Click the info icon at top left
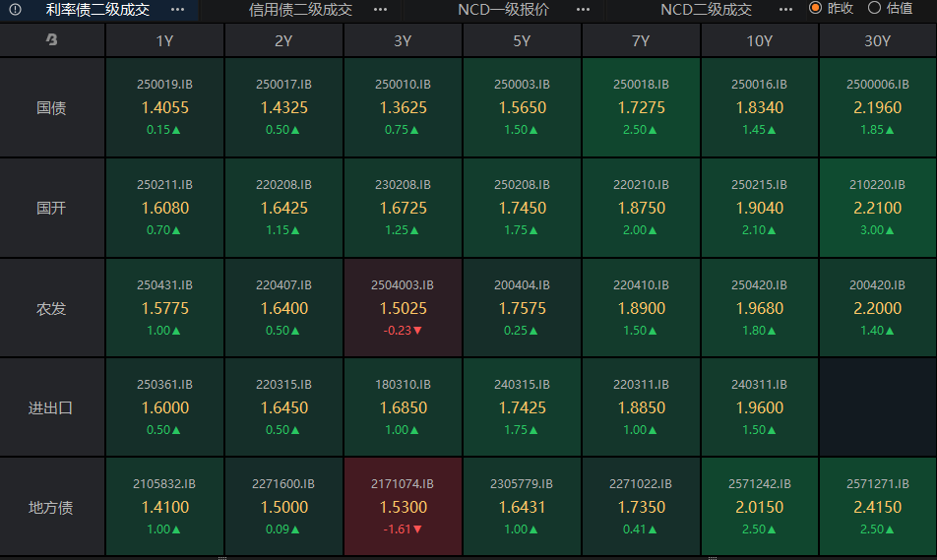 coord(15,10)
